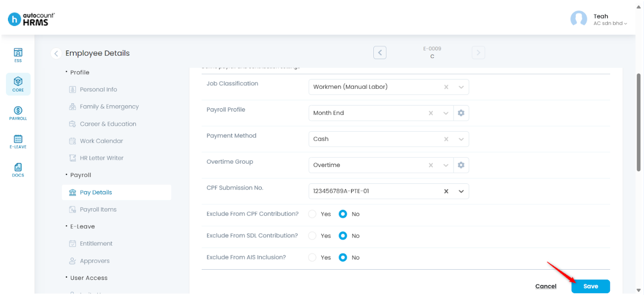Expand the Payment Method dropdown arrow
This screenshot has width=644, height=295.
(x=461, y=139)
